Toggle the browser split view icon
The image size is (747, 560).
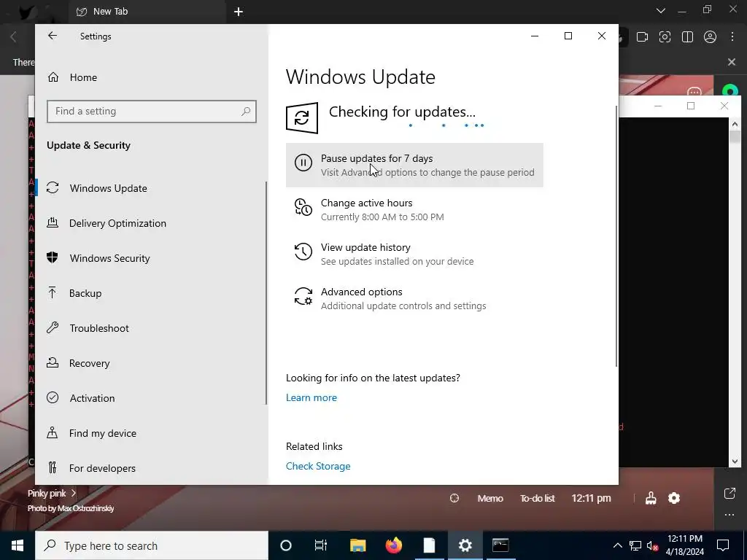(x=687, y=36)
